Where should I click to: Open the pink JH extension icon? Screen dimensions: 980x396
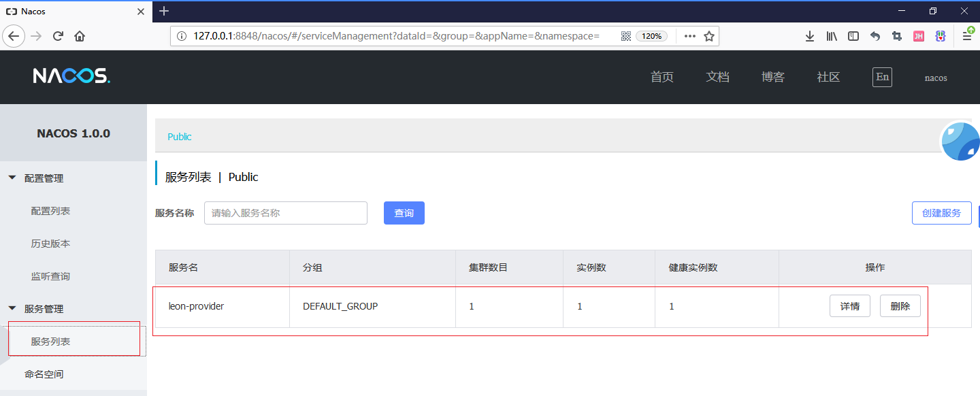[x=919, y=36]
